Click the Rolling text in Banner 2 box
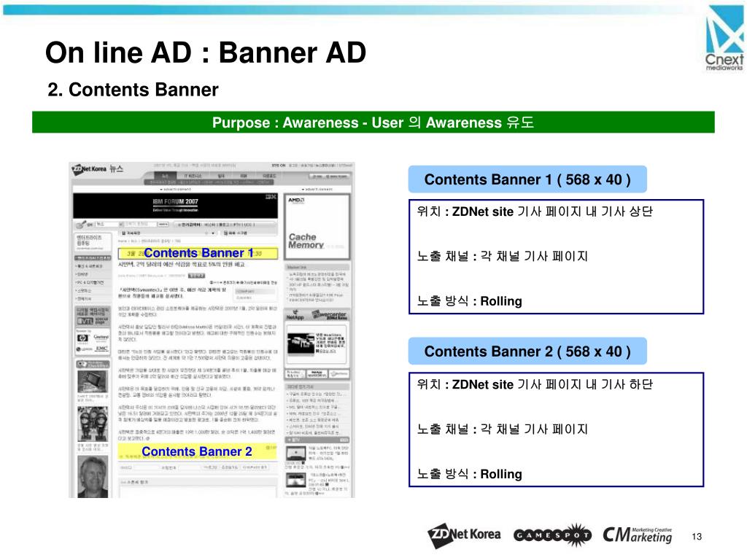Screen dimensions: 747x560 500,474
